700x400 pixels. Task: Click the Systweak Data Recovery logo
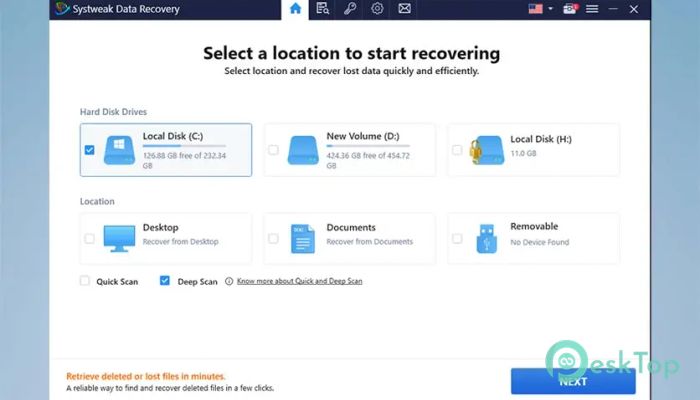coord(62,8)
